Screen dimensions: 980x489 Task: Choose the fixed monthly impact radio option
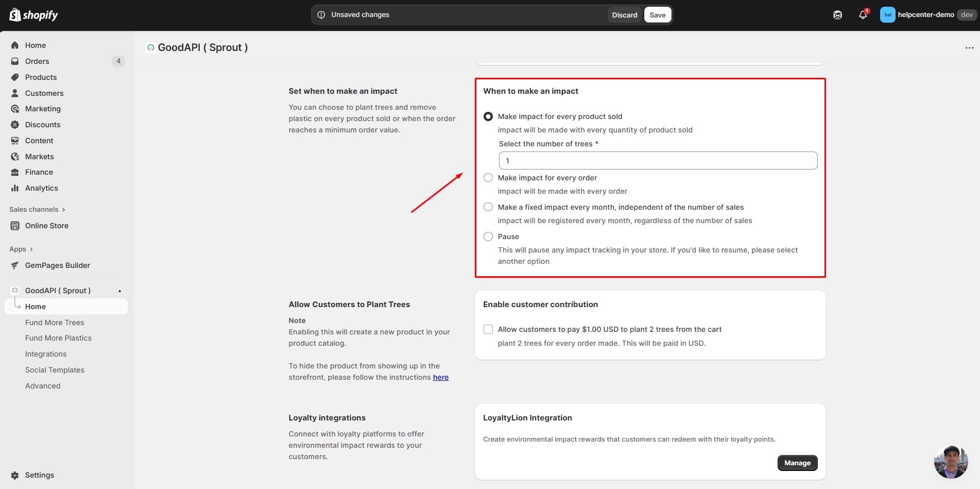[488, 207]
